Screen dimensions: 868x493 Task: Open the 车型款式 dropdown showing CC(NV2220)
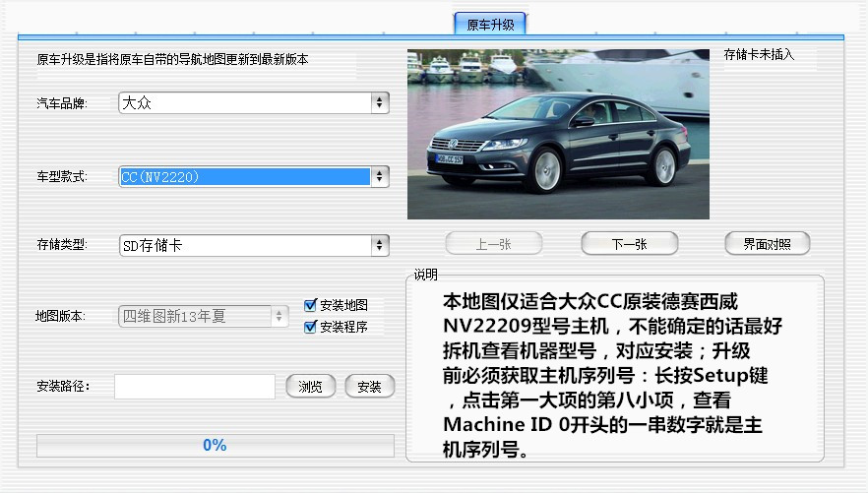(x=254, y=177)
